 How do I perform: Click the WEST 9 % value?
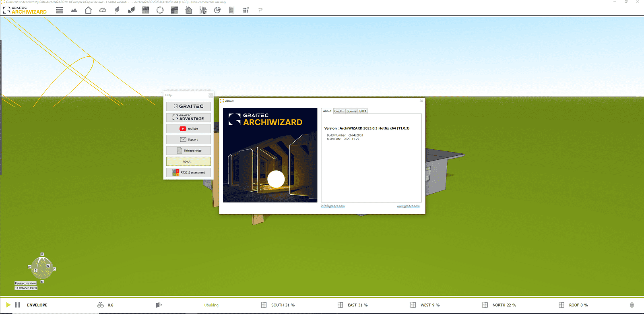point(430,305)
